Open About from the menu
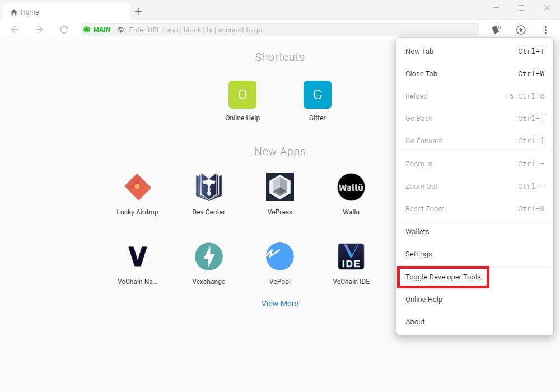The height and width of the screenshot is (392, 560). coord(475,321)
